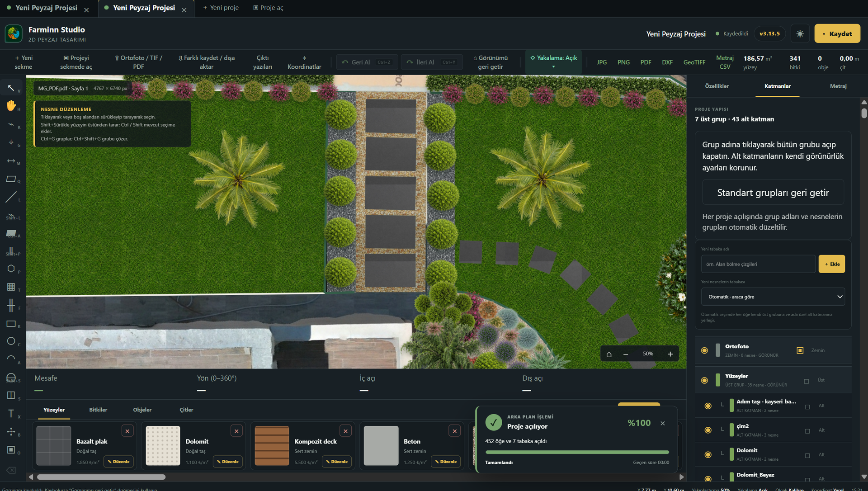Click the Yeni tabaka adı input field
This screenshot has width=868, height=491.
(x=758, y=264)
